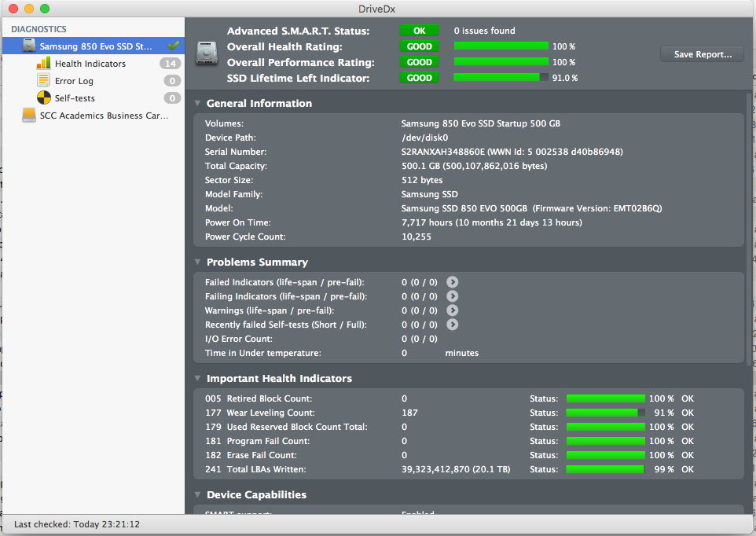Click the DIAGNOSTICS sidebar header

click(x=39, y=29)
